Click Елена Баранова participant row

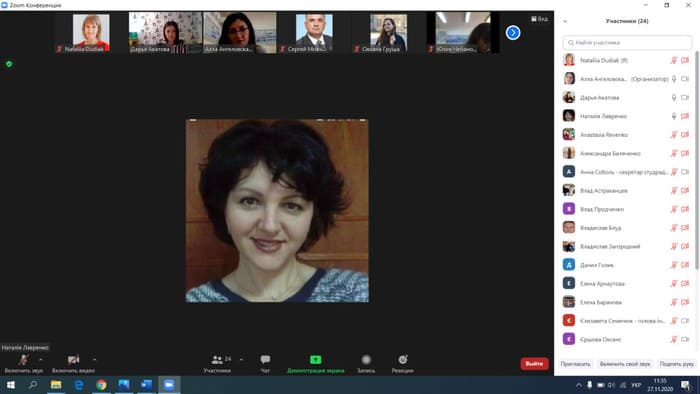click(x=626, y=302)
